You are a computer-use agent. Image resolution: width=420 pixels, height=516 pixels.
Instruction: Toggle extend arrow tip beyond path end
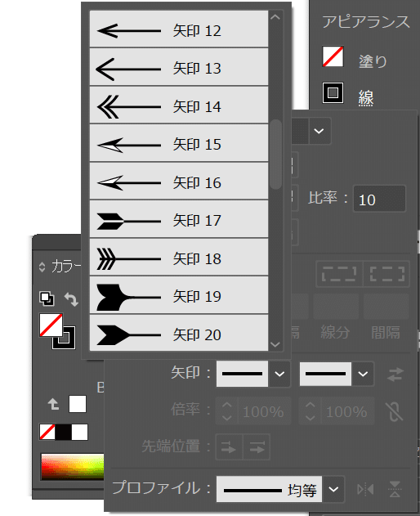click(x=229, y=446)
